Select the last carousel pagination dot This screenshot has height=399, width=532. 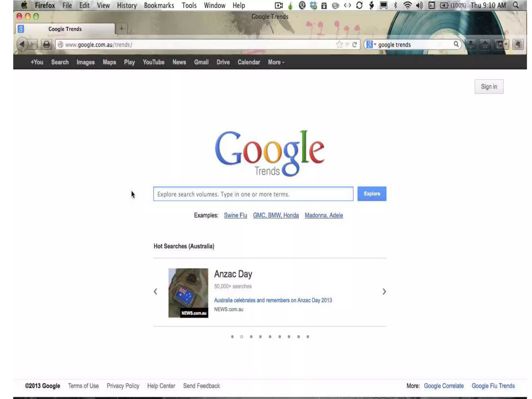point(308,337)
